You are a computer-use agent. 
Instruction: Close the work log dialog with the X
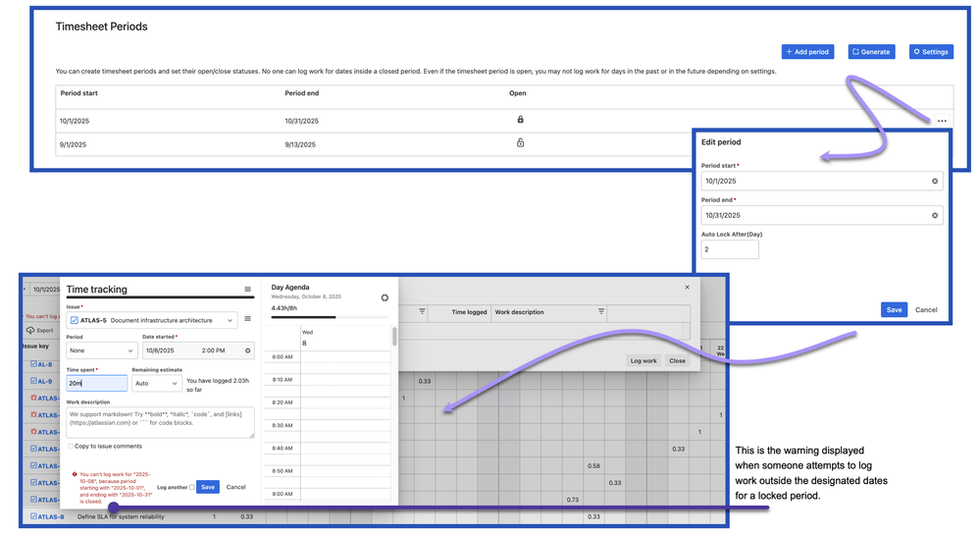coord(687,288)
